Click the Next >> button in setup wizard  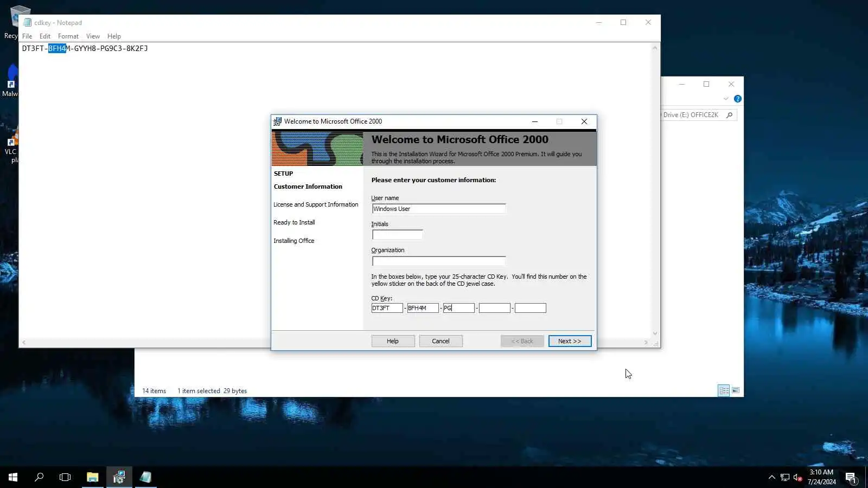pyautogui.click(x=570, y=341)
